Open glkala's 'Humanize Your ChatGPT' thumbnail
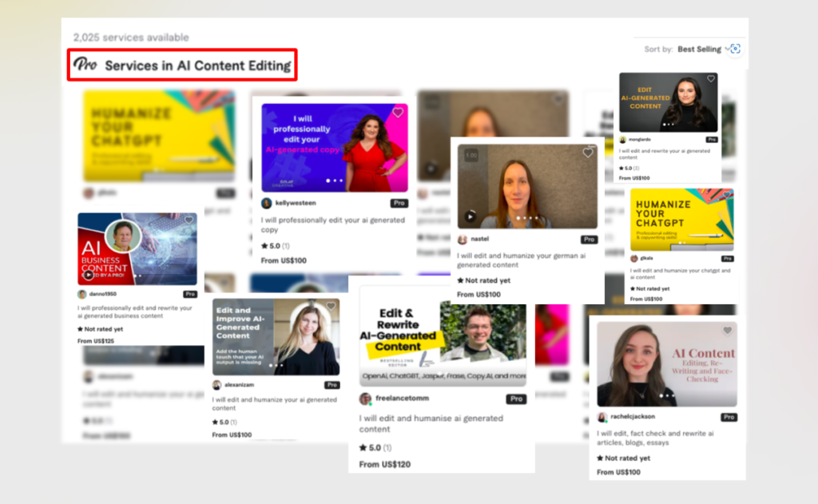 682,220
